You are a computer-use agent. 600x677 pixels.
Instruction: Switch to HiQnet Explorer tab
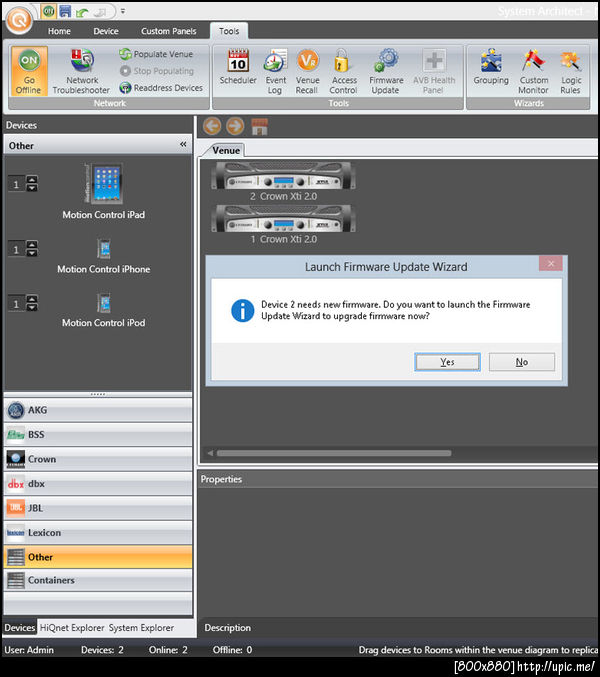coord(72,628)
